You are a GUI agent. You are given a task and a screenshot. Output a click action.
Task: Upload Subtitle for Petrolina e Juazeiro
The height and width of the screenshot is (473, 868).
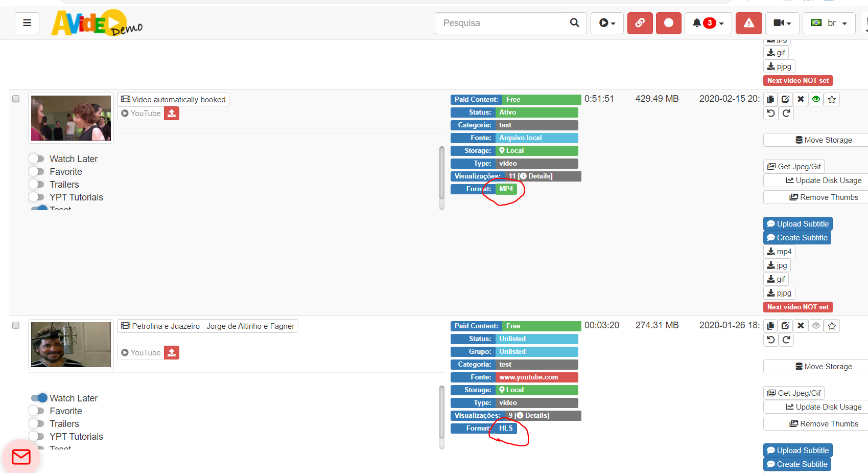[798, 451]
